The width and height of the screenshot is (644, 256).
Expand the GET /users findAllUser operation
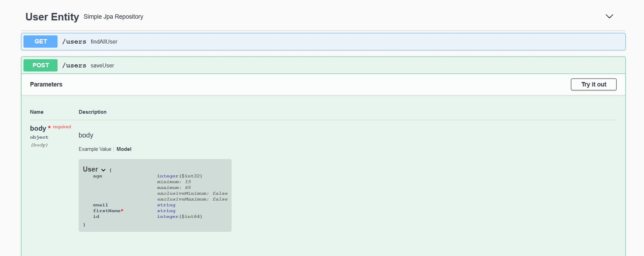click(323, 41)
